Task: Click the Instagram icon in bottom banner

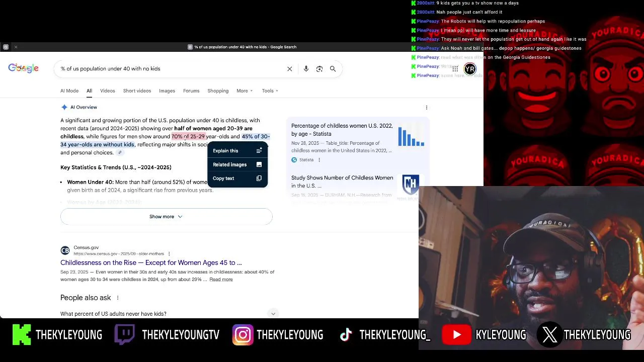Action: coord(243,335)
